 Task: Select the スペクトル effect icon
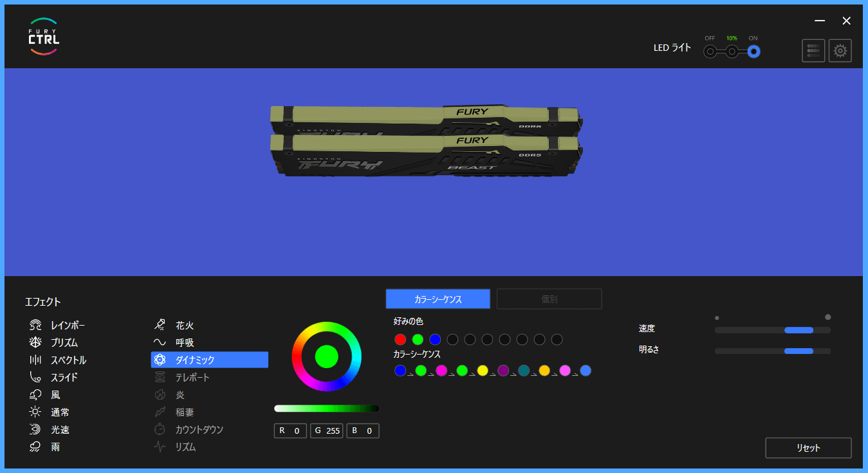click(x=35, y=360)
